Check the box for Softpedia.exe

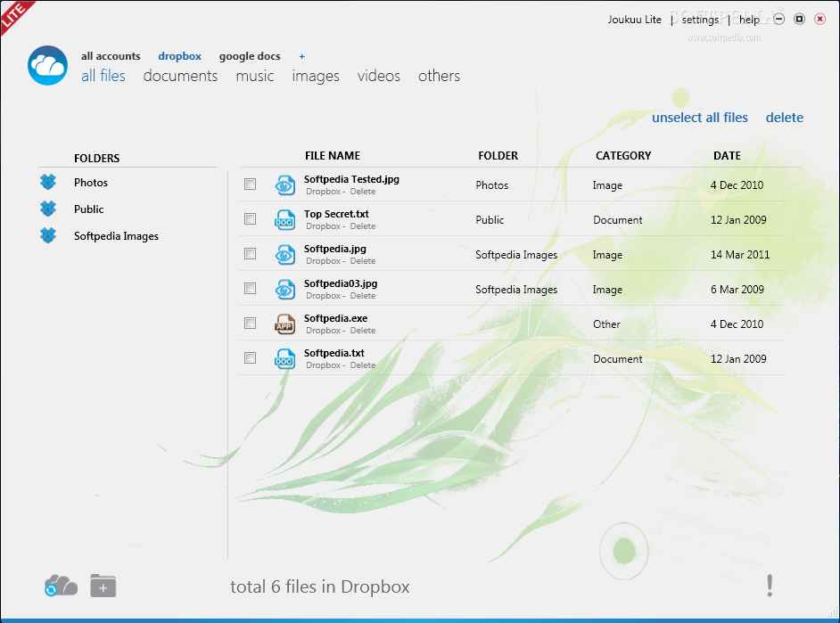[x=251, y=324]
